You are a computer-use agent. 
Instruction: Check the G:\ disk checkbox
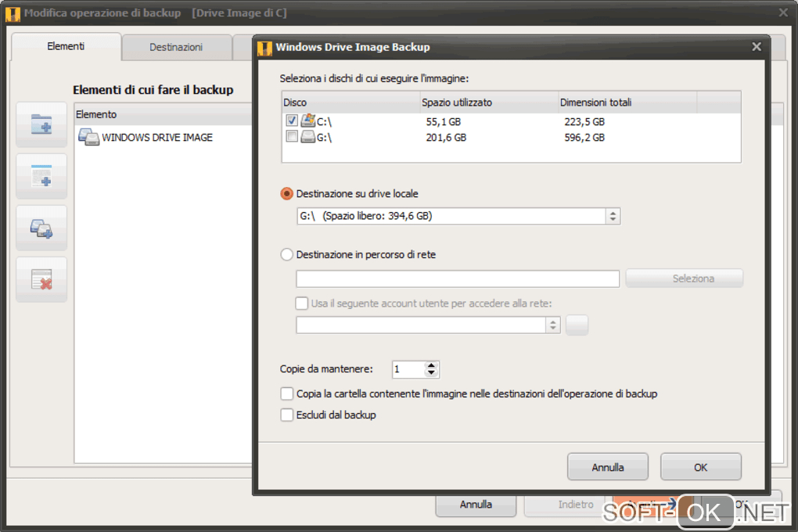pyautogui.click(x=292, y=136)
